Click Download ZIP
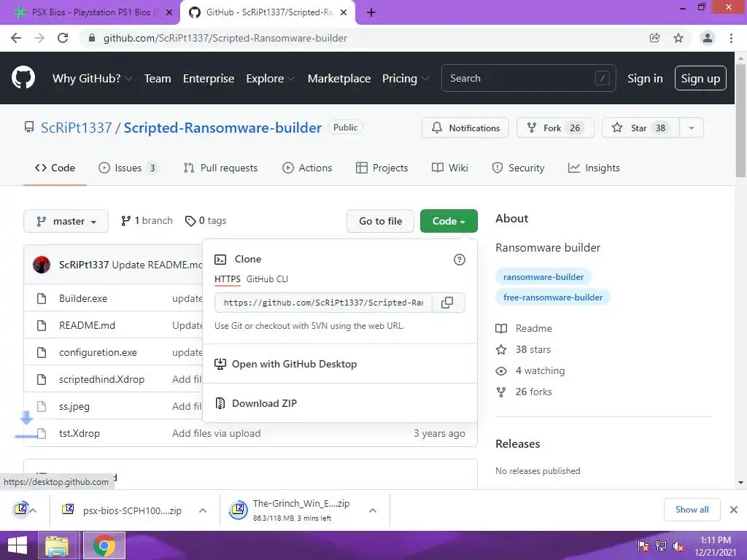The width and height of the screenshot is (747, 560). [x=264, y=403]
